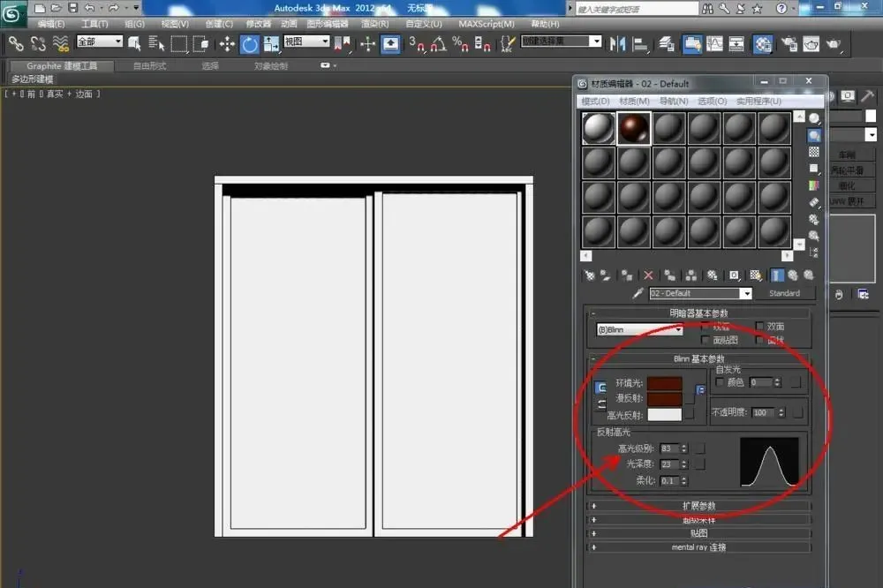The width and height of the screenshot is (883, 588).
Task: Select the Move tool in main toolbar
Action: coord(227,44)
